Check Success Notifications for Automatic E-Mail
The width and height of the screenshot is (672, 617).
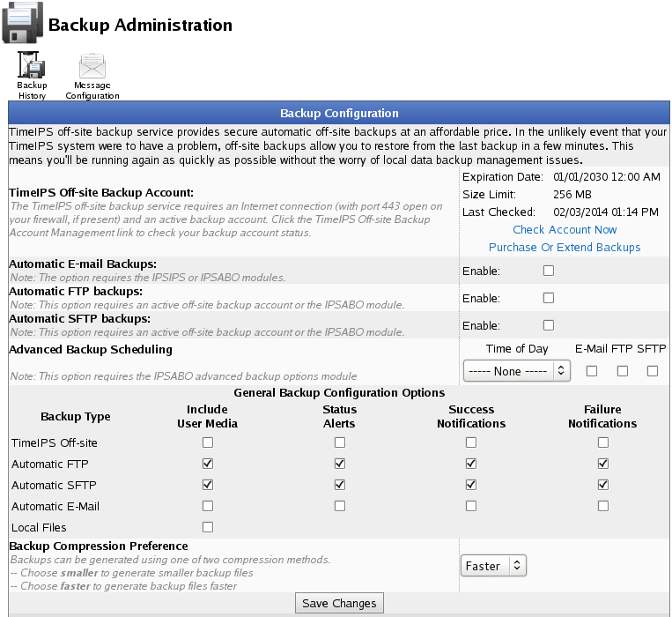(471, 506)
